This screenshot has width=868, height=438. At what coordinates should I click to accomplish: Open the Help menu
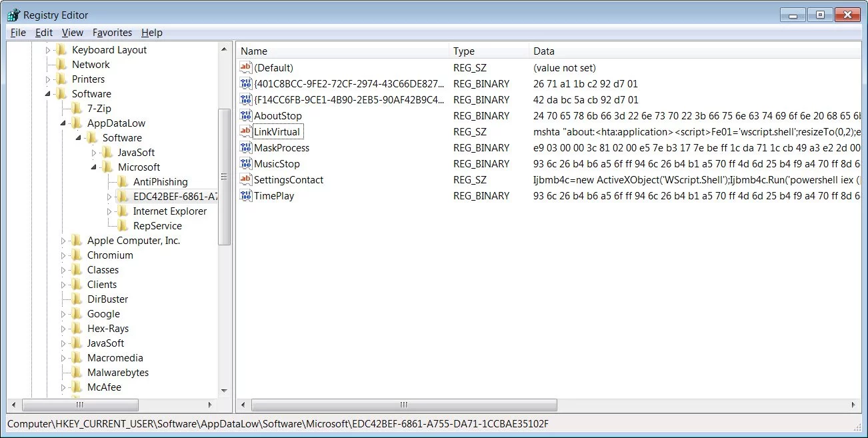152,33
